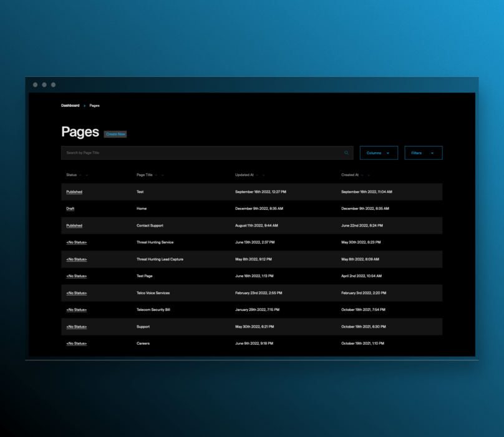Click the April 2nd 2022, 10:54 AM cell
Viewport: 504px width, 437px height.
[361, 276]
